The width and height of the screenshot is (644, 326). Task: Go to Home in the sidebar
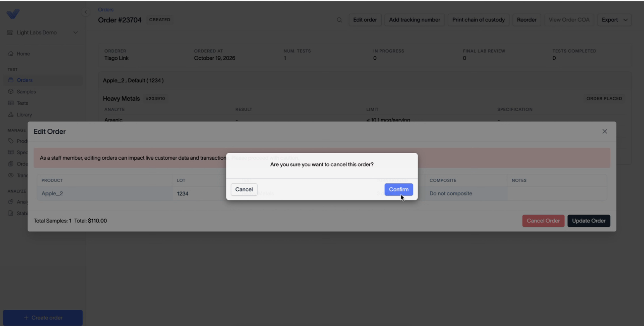pyautogui.click(x=23, y=54)
